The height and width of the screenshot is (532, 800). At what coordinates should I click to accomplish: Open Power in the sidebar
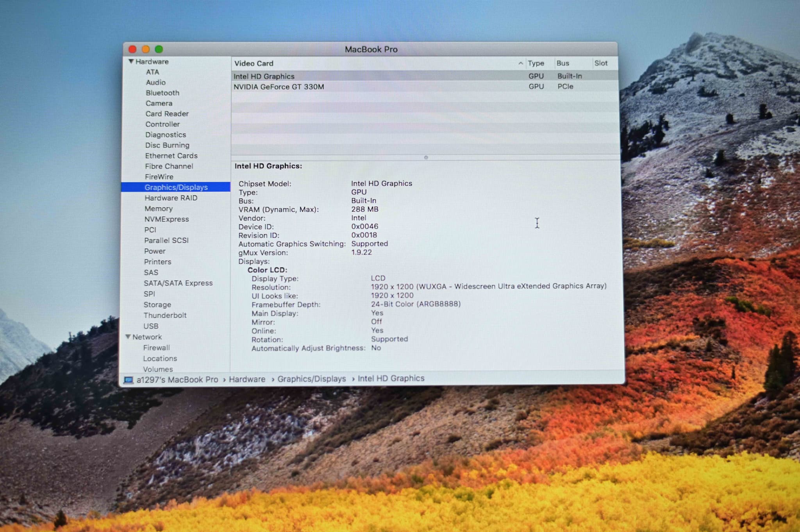tap(155, 251)
